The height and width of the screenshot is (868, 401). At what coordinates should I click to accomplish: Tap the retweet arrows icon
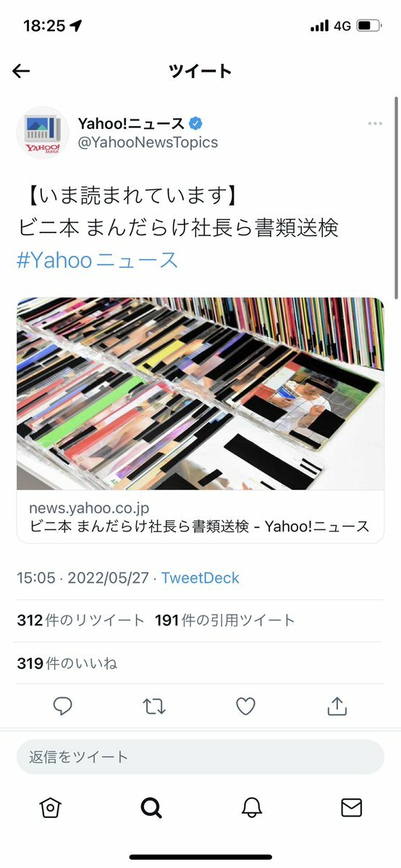click(154, 707)
